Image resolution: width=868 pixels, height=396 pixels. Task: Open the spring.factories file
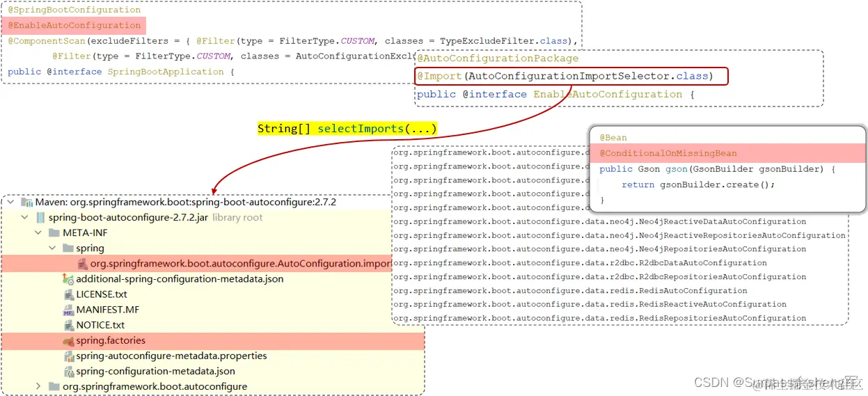(111, 340)
